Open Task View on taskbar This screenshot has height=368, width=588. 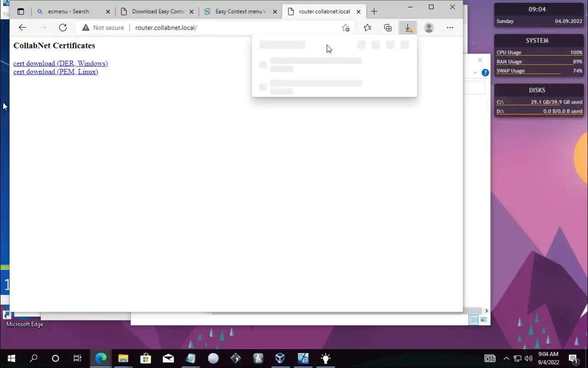(x=78, y=358)
